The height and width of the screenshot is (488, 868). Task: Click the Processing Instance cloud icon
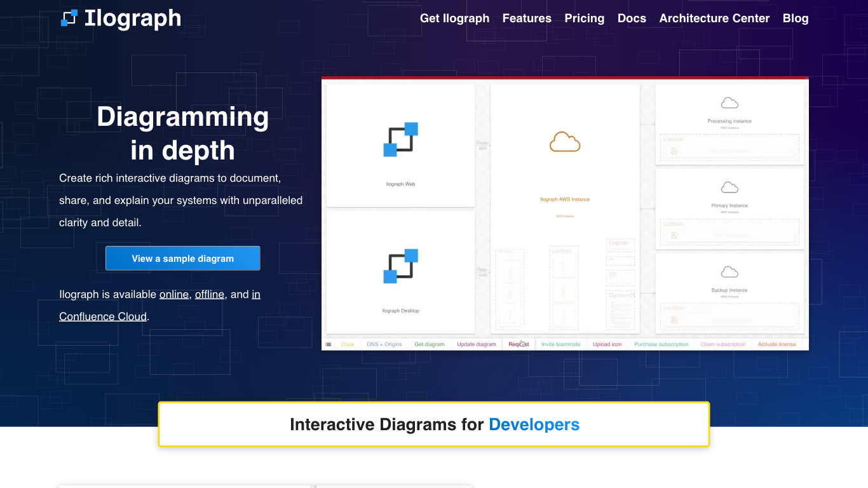(729, 103)
